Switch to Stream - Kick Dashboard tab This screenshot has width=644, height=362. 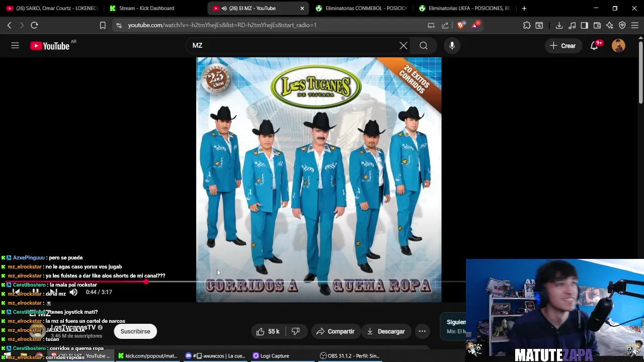[154, 8]
